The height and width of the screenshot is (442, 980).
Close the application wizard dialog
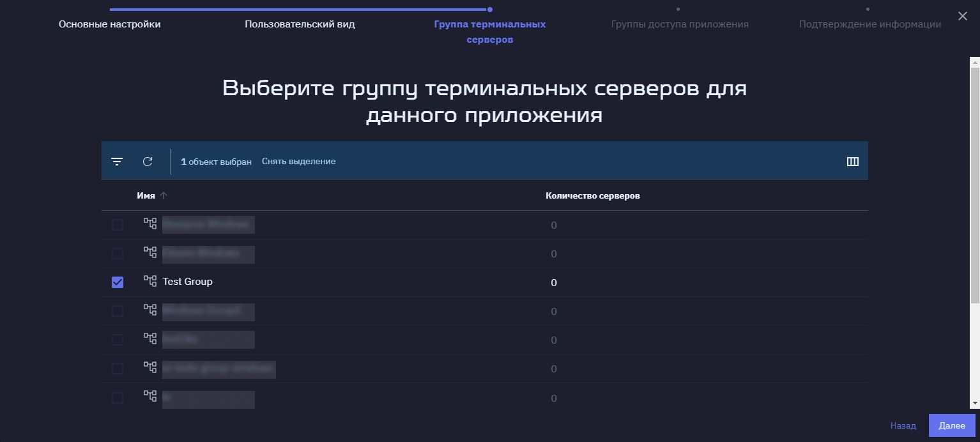(x=963, y=16)
